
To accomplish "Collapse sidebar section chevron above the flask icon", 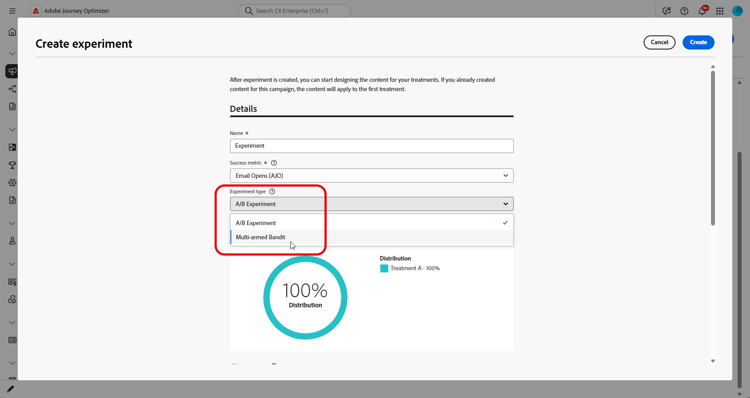I will point(12,223).
